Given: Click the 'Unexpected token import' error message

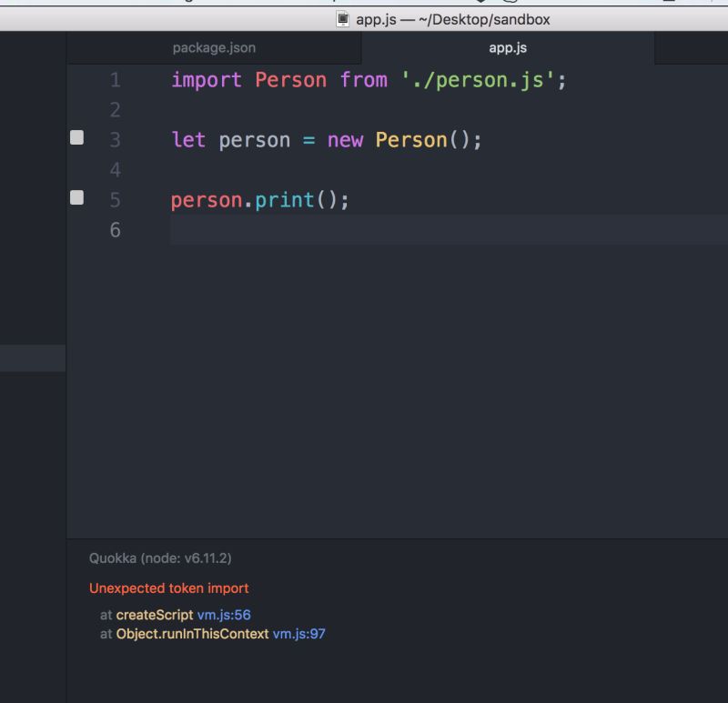Looking at the screenshot, I should [x=168, y=588].
